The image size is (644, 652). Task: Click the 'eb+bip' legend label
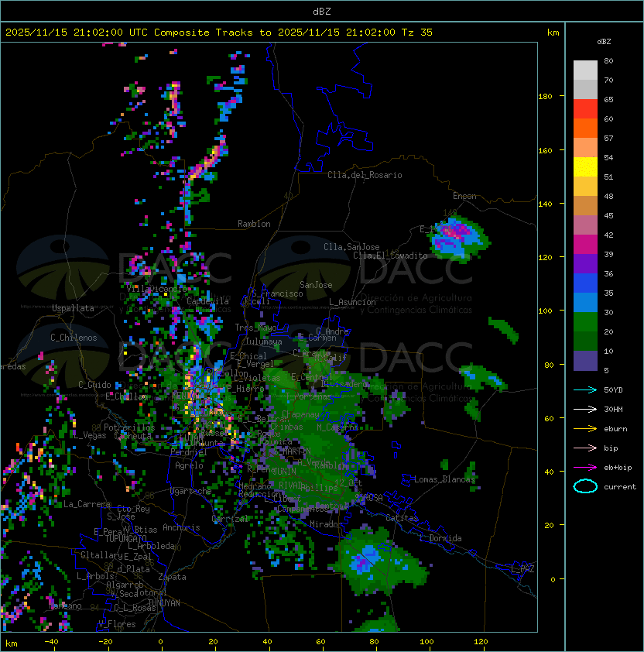coord(618,468)
